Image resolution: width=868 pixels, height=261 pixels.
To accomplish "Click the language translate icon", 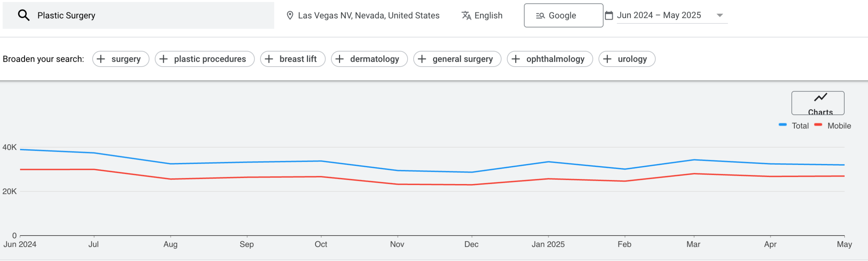I will (x=466, y=16).
